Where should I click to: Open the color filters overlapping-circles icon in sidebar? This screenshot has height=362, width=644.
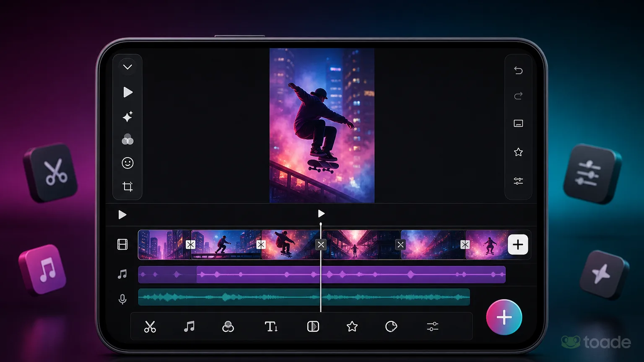tap(127, 140)
